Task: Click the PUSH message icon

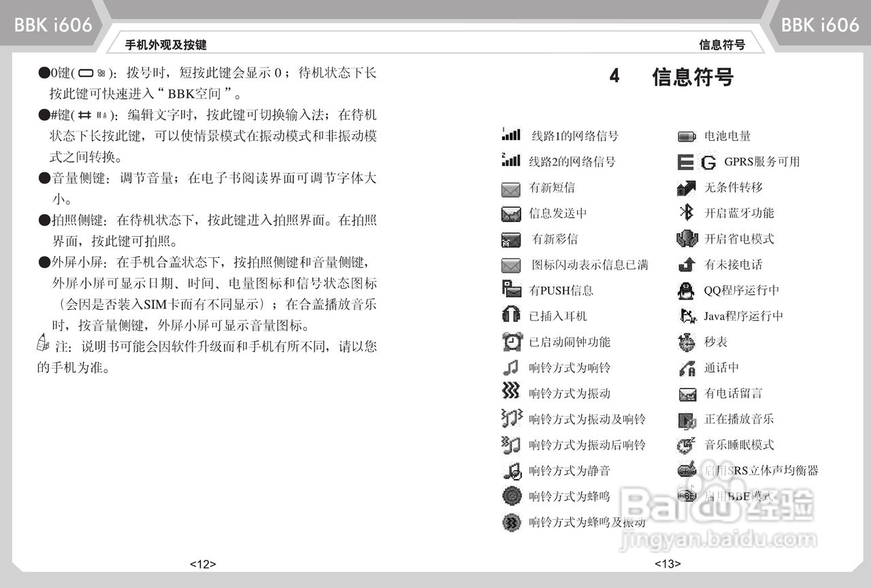Action: tap(511, 289)
